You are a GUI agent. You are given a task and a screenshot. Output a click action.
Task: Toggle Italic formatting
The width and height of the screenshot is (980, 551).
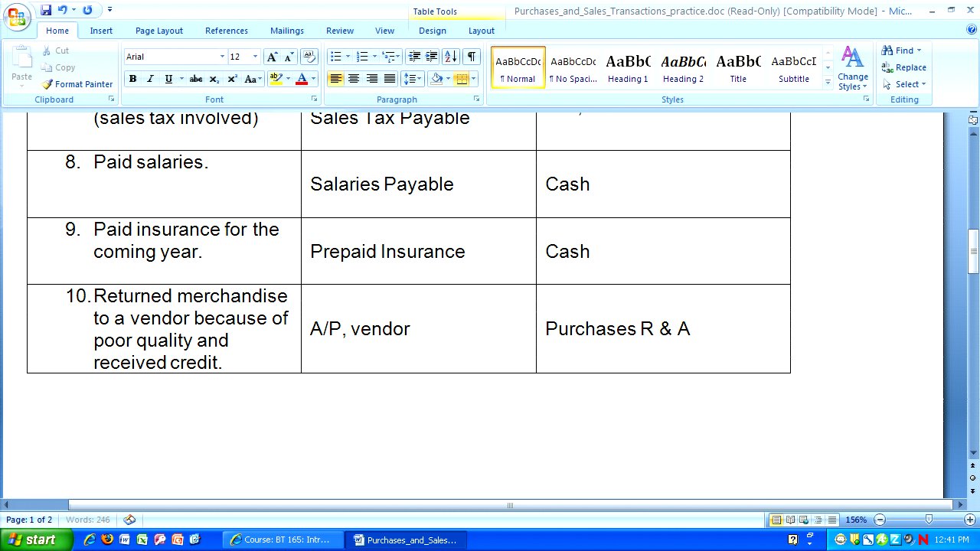click(150, 79)
